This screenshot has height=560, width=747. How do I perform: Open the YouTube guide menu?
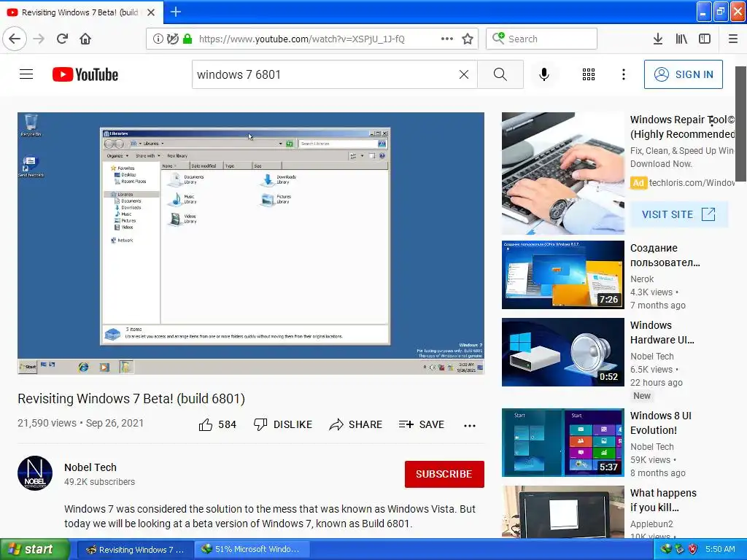(26, 74)
